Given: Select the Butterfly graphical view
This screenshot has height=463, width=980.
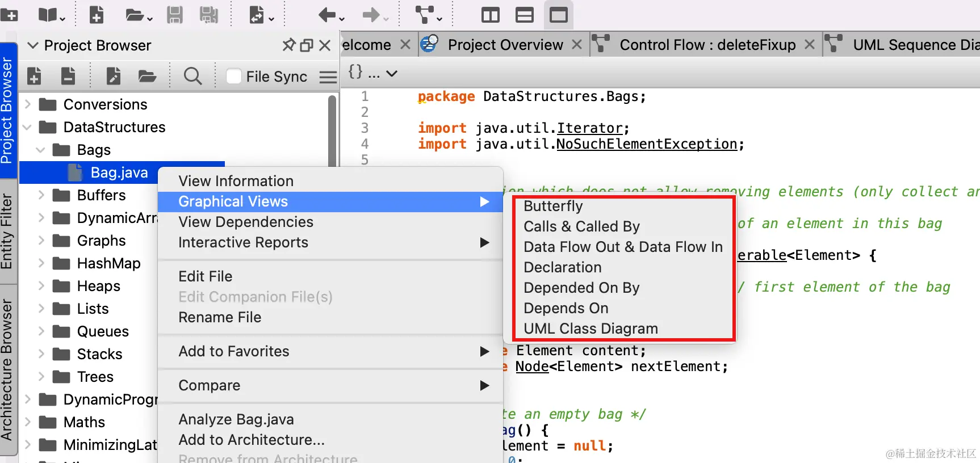Looking at the screenshot, I should coord(553,206).
